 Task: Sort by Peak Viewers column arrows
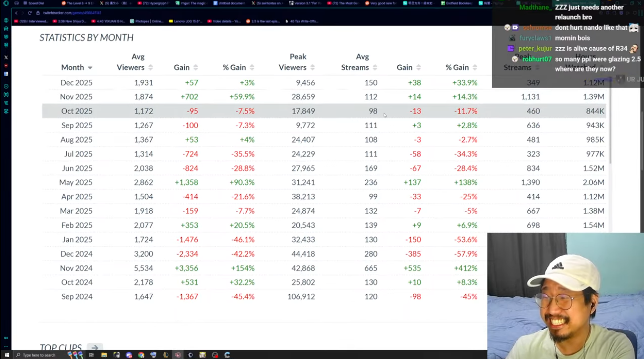(312, 68)
